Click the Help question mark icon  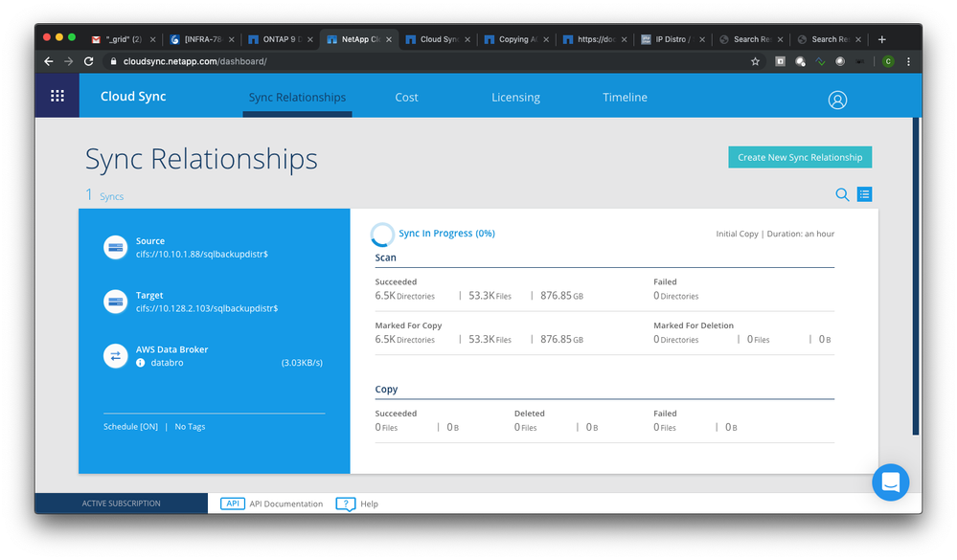[346, 504]
